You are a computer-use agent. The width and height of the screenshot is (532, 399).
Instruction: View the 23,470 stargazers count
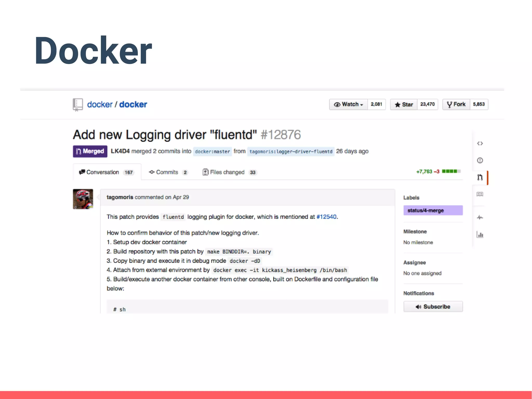tap(428, 104)
